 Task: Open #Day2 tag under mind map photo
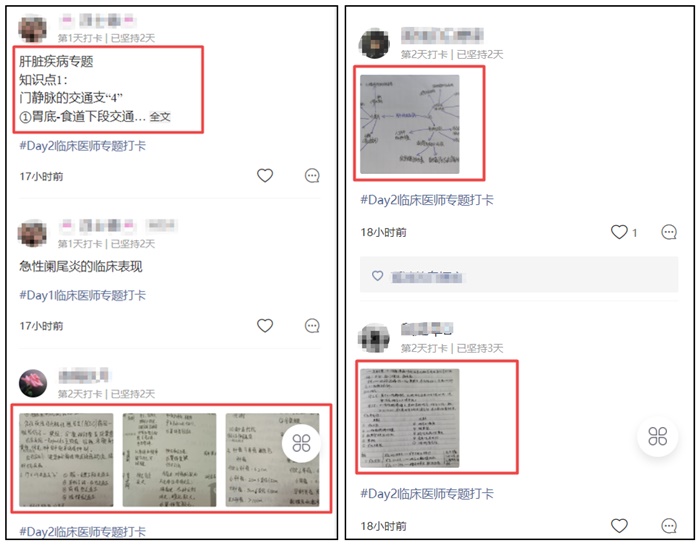427,200
